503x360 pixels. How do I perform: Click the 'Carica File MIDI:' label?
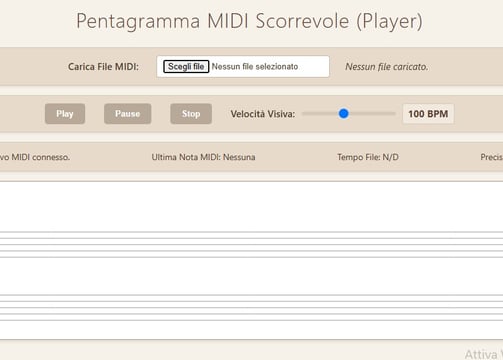[103, 67]
